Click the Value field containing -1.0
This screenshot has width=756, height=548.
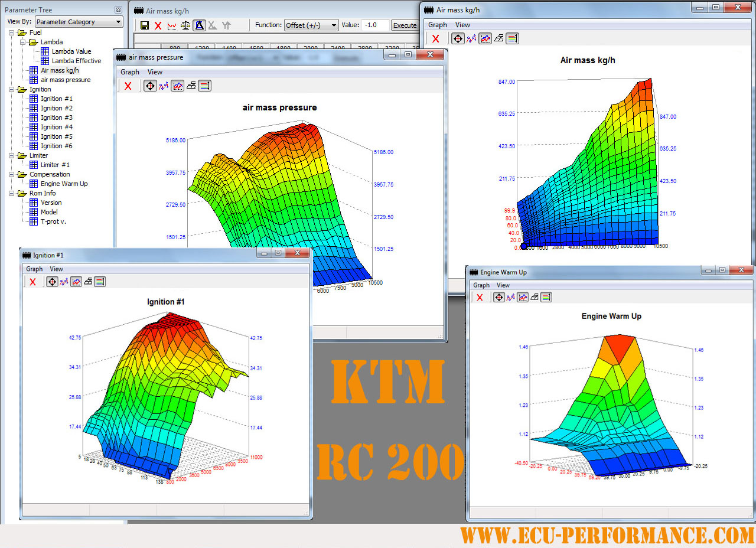tap(375, 25)
